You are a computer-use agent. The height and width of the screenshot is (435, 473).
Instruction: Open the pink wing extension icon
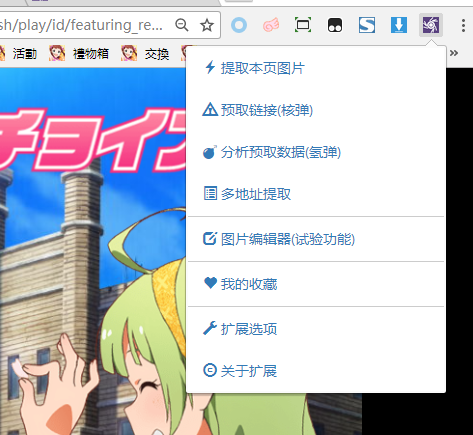271,25
